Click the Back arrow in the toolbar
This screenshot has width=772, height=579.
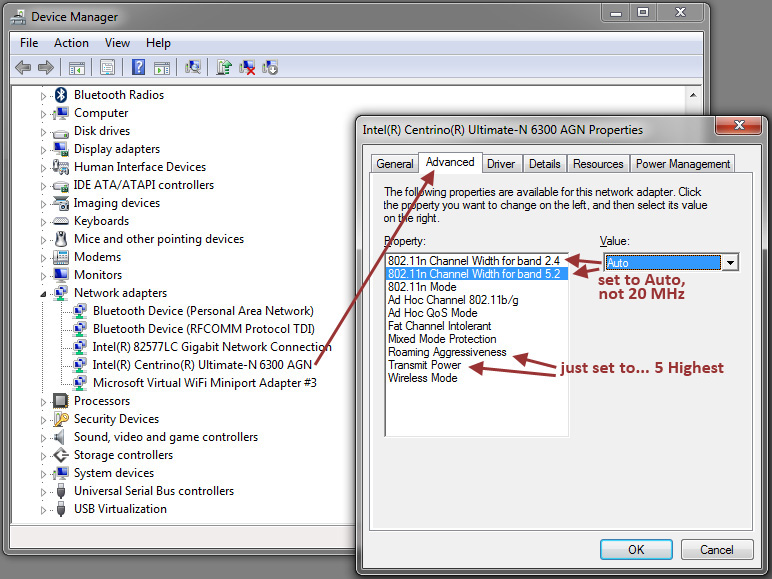tap(23, 67)
